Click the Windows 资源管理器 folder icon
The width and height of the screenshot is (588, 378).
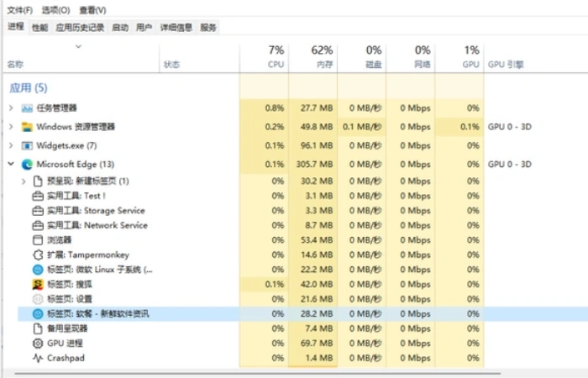click(x=27, y=127)
